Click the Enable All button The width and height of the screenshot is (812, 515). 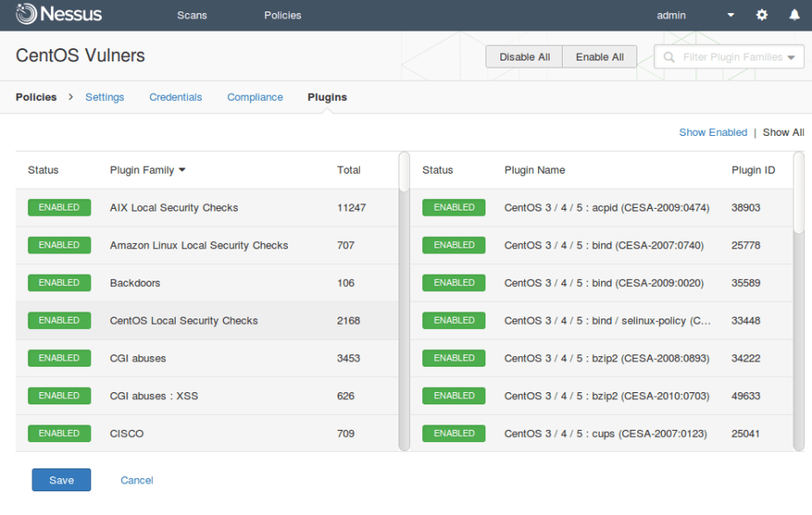coord(600,57)
